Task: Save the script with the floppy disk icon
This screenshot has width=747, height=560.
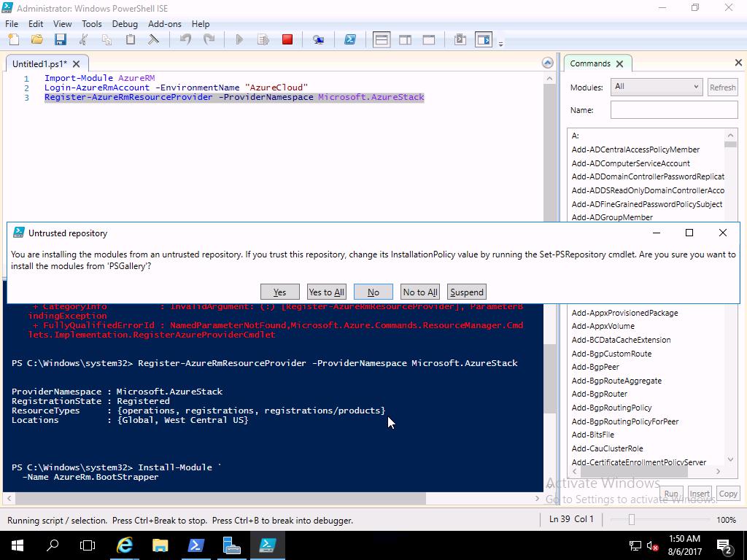Action: click(61, 39)
